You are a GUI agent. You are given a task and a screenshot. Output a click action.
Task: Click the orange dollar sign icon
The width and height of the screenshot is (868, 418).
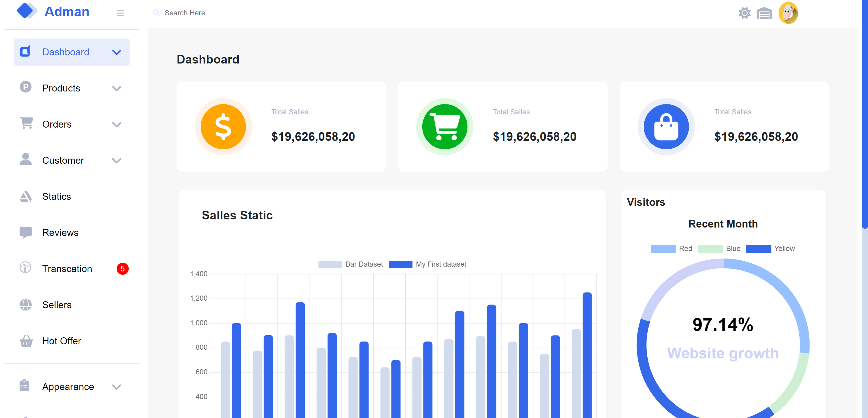(x=223, y=127)
